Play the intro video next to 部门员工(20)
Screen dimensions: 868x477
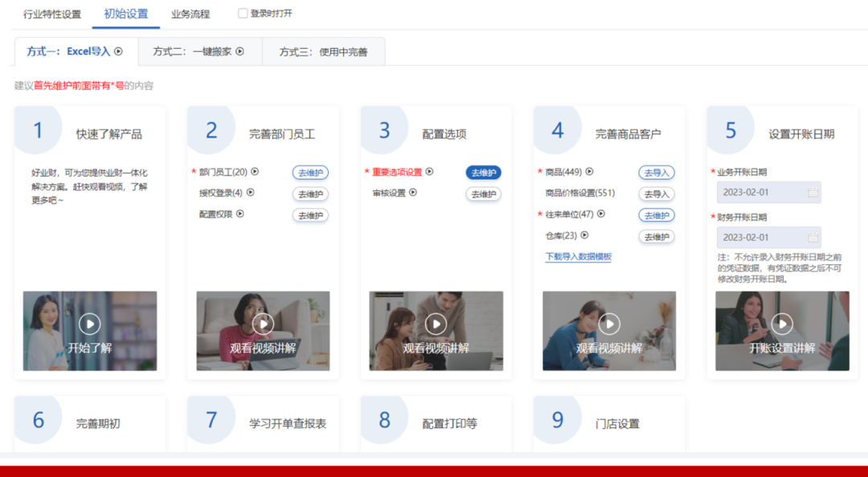[256, 172]
